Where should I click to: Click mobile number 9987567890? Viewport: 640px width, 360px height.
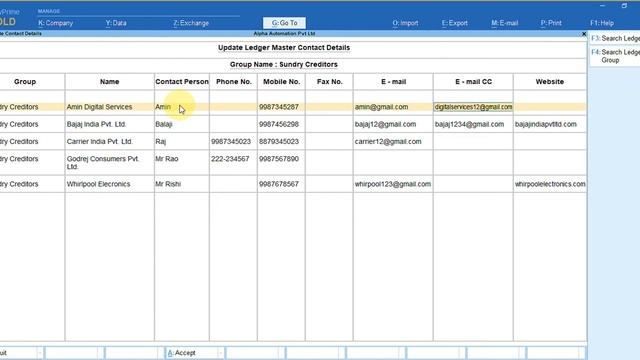tap(279, 159)
